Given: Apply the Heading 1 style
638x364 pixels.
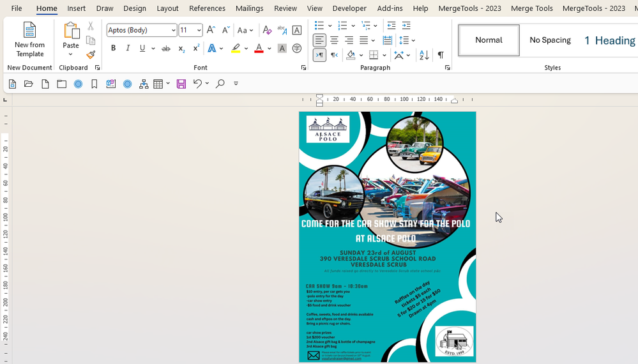Looking at the screenshot, I should [609, 40].
